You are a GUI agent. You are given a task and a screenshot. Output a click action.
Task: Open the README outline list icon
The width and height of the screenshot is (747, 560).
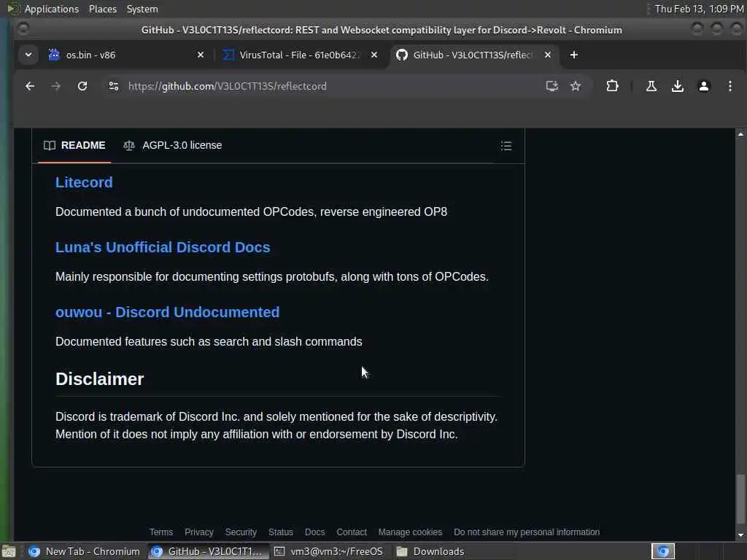tap(506, 146)
